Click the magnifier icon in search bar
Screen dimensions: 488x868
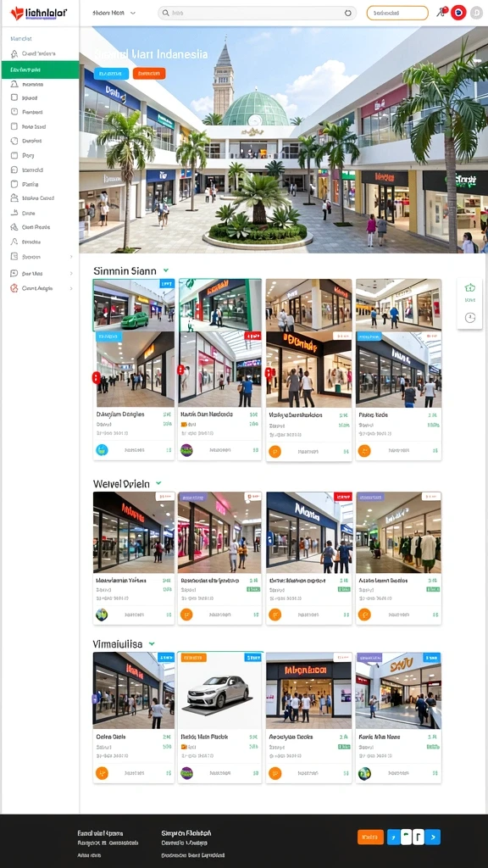[165, 13]
